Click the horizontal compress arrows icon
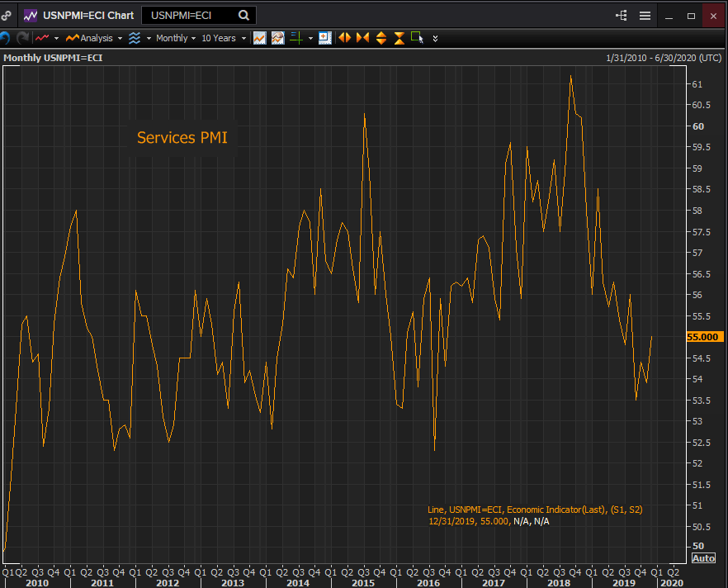The height and width of the screenshot is (588, 728). coord(362,38)
